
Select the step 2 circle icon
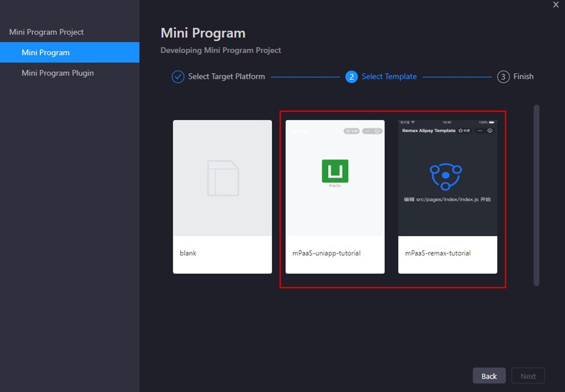pos(351,77)
